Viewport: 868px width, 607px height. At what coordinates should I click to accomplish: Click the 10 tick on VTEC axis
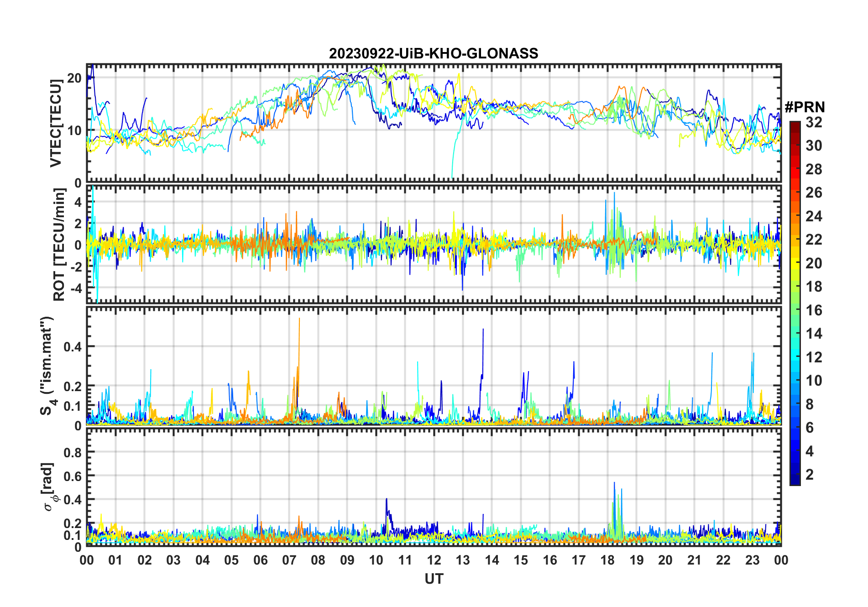coord(75,131)
